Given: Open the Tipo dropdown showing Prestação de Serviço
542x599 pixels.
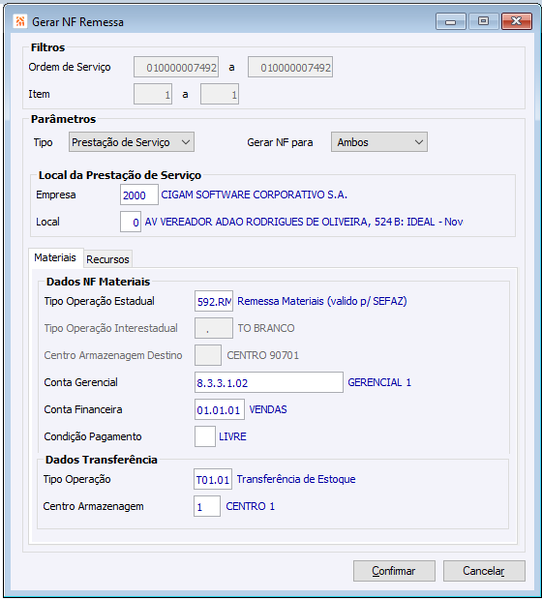Looking at the screenshot, I should 131,142.
